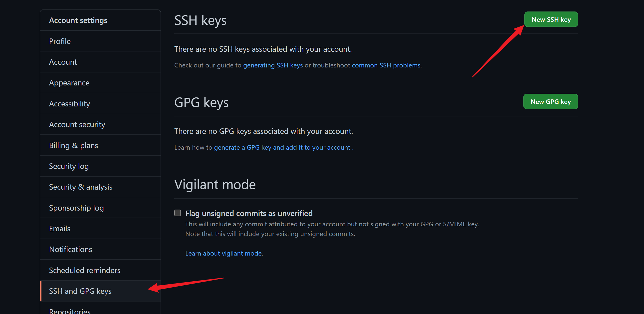Open Notifications settings
Image resolution: width=644 pixels, height=314 pixels.
pos(70,250)
